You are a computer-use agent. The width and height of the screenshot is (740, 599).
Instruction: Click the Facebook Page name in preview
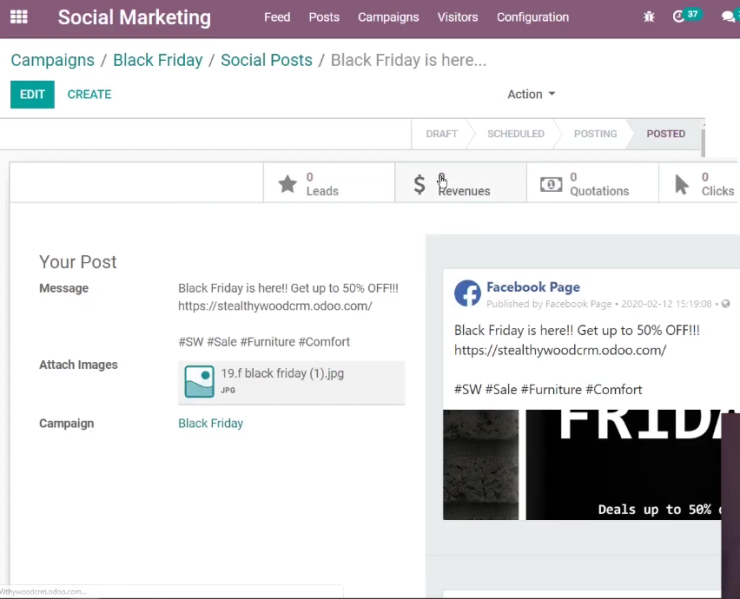tap(533, 287)
